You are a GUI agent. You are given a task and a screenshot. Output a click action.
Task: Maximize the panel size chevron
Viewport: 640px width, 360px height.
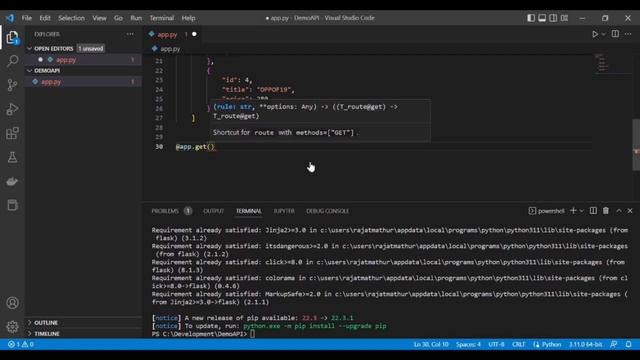pyautogui.click(x=619, y=211)
